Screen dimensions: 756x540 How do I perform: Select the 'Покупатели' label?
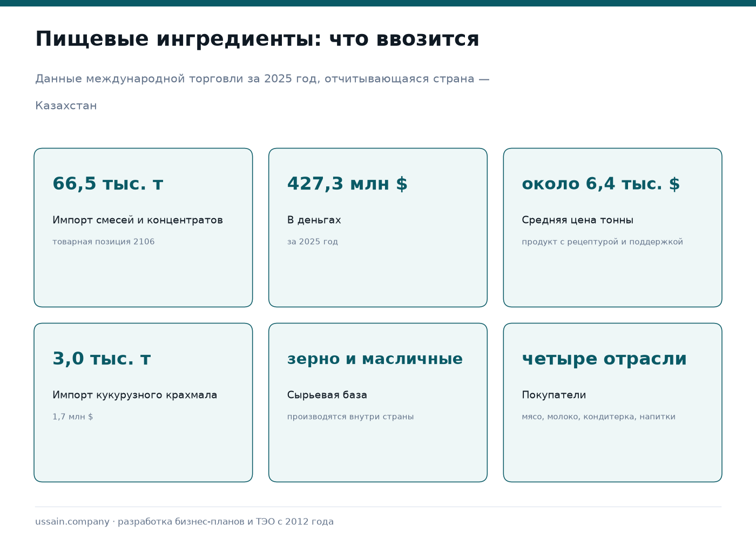554,395
